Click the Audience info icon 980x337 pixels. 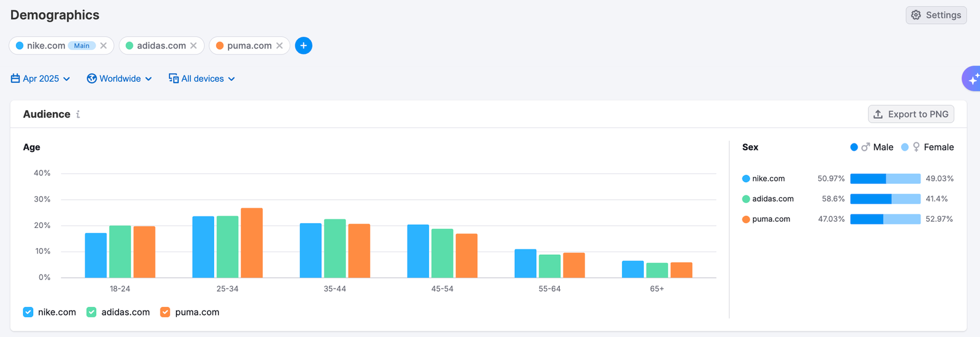[78, 115]
